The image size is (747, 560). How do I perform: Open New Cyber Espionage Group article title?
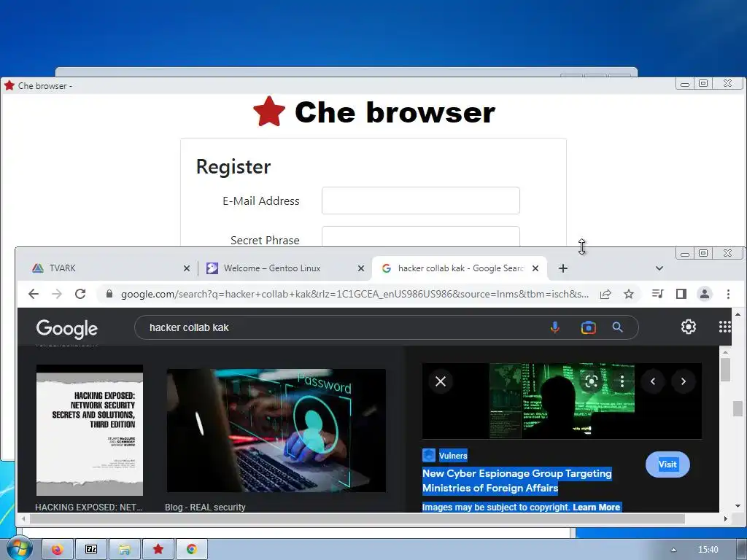pyautogui.click(x=517, y=481)
